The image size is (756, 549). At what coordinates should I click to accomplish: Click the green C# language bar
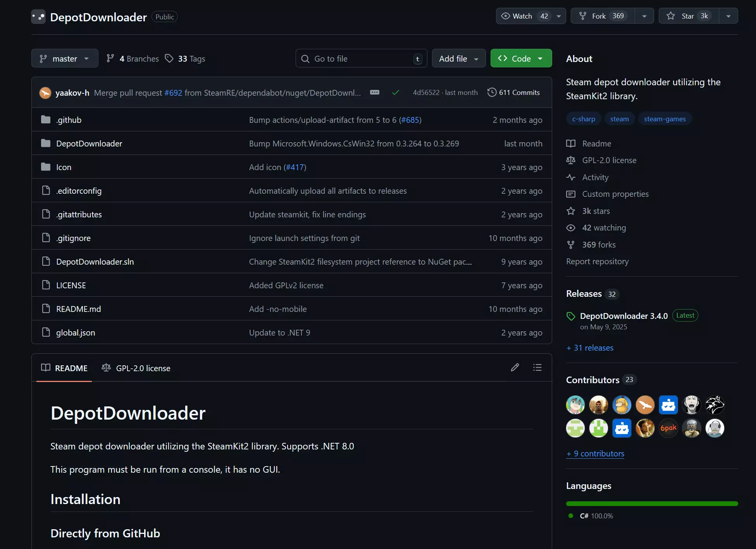652,504
